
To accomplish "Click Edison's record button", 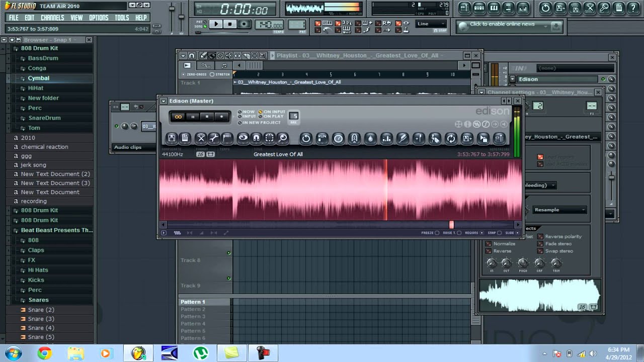I will coord(221,117).
